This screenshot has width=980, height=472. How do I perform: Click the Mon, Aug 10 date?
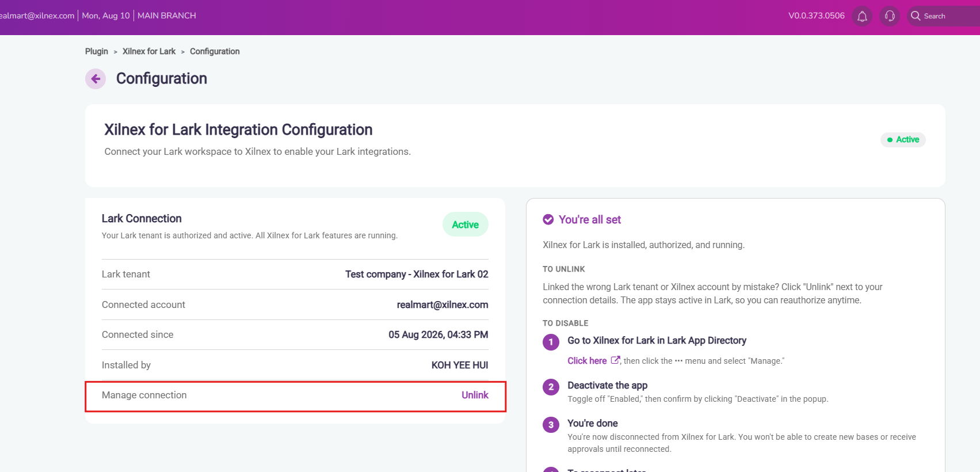pyautogui.click(x=106, y=16)
